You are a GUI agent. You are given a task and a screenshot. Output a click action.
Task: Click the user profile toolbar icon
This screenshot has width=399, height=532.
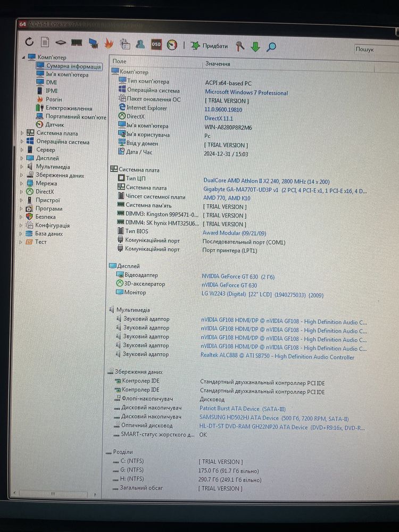click(x=140, y=44)
